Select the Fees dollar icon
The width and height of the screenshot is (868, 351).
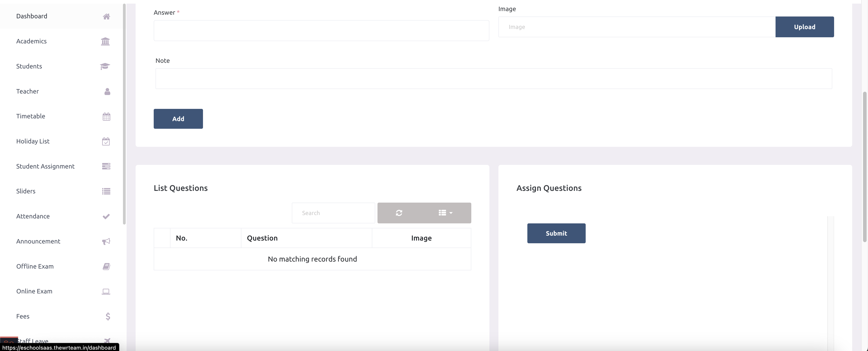tap(108, 316)
